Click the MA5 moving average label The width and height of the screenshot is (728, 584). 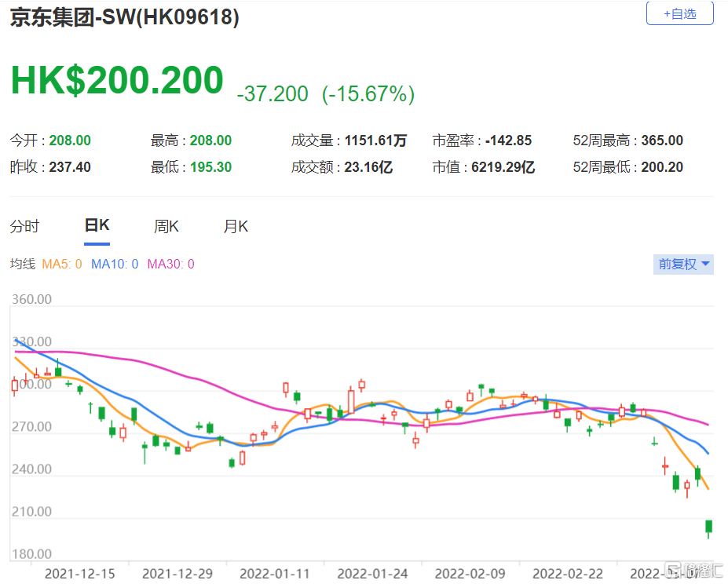tap(61, 265)
